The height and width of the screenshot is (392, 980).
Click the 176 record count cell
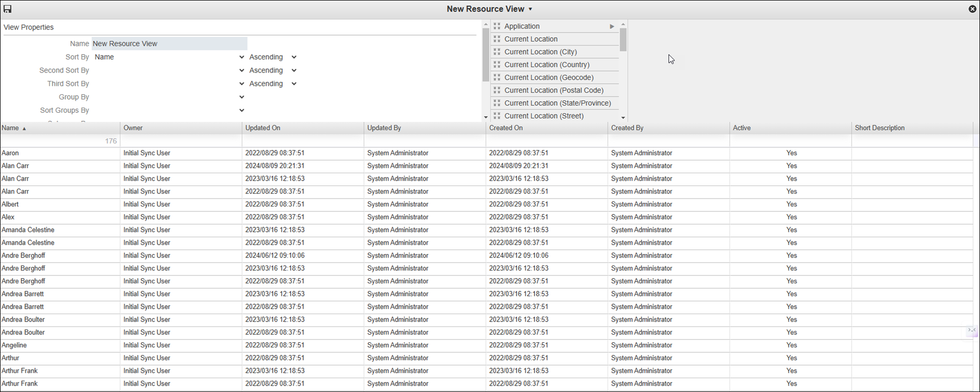click(x=60, y=141)
